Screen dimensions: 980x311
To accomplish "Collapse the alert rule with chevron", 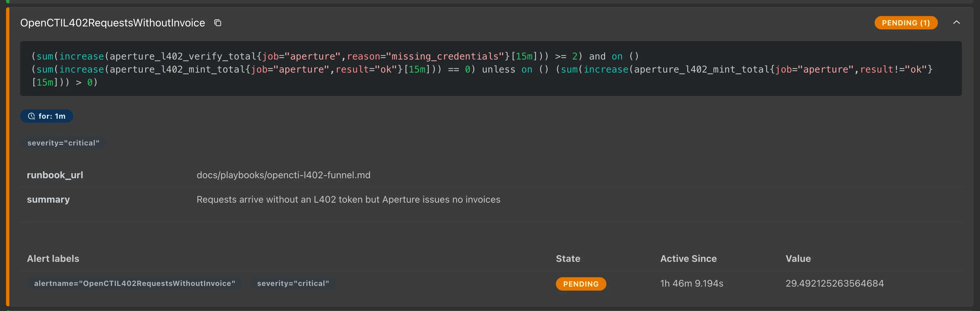I will (956, 22).
